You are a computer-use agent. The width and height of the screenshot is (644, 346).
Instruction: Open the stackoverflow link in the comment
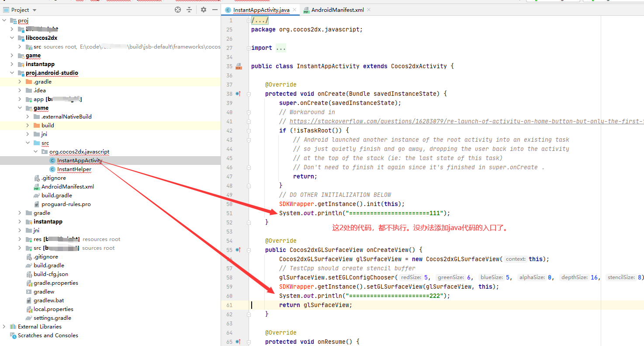pos(466,121)
